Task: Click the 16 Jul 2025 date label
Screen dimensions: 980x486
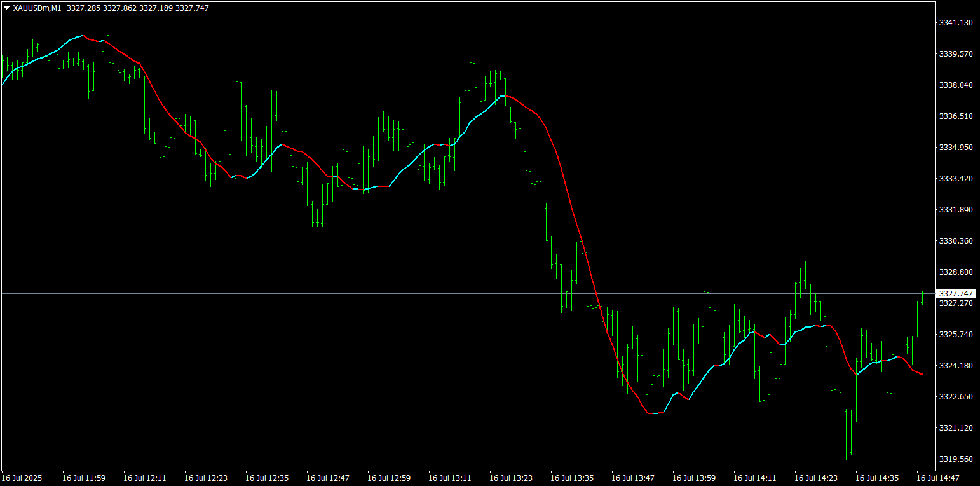Action: click(x=22, y=478)
